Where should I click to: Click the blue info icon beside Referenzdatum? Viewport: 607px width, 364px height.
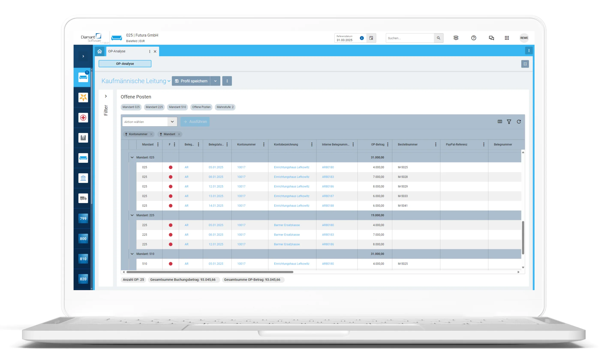coord(362,38)
